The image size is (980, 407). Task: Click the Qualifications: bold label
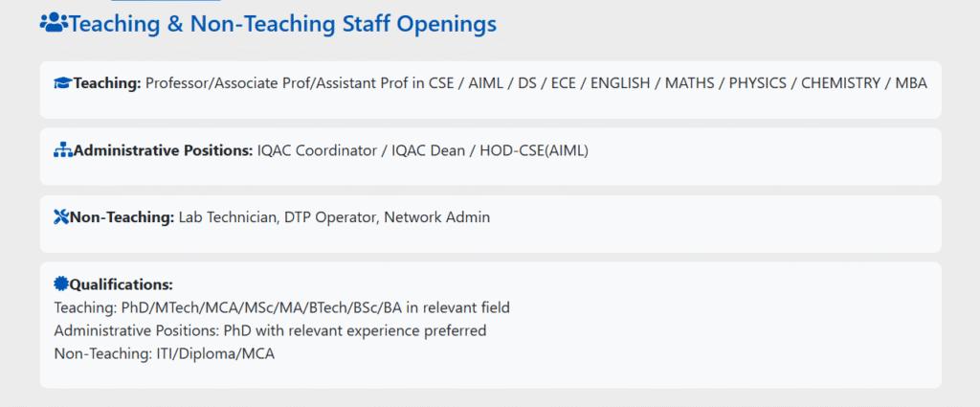click(x=121, y=284)
